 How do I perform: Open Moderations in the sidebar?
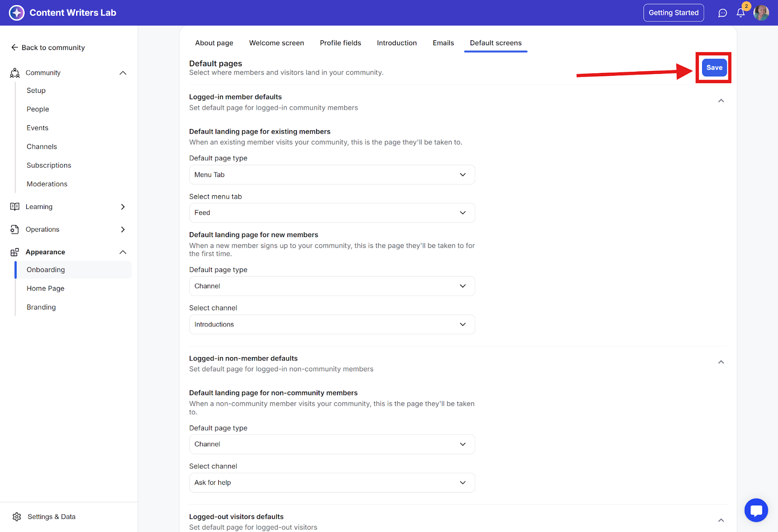tap(47, 184)
